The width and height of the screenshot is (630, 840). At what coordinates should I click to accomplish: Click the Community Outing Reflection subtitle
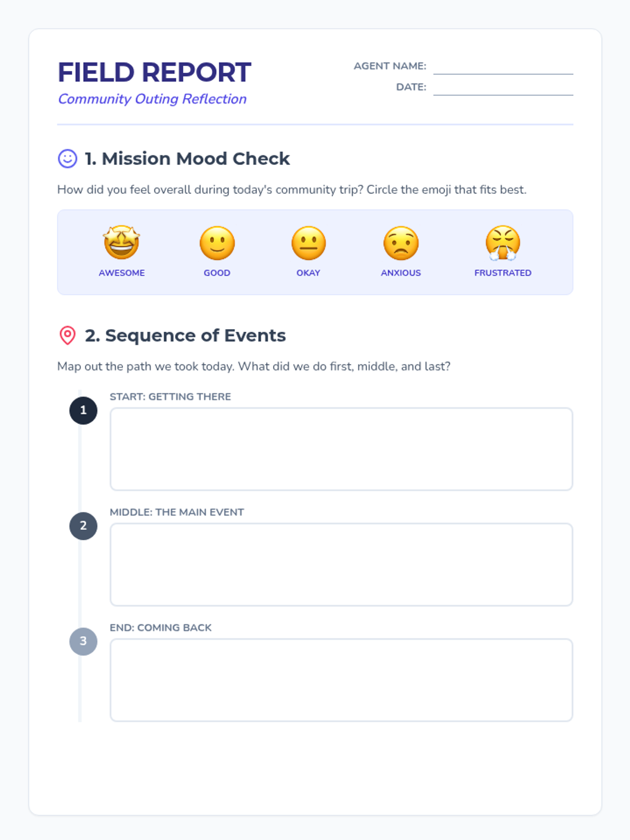(152, 99)
